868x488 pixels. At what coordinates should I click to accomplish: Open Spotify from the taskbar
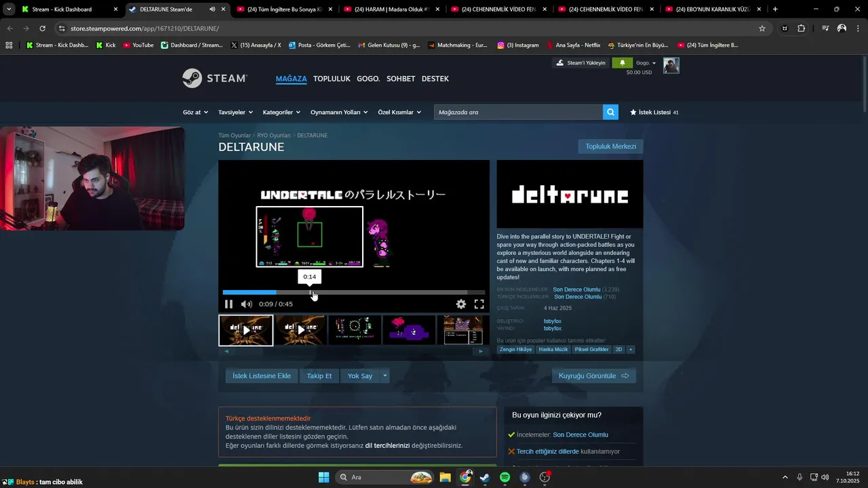505,477
